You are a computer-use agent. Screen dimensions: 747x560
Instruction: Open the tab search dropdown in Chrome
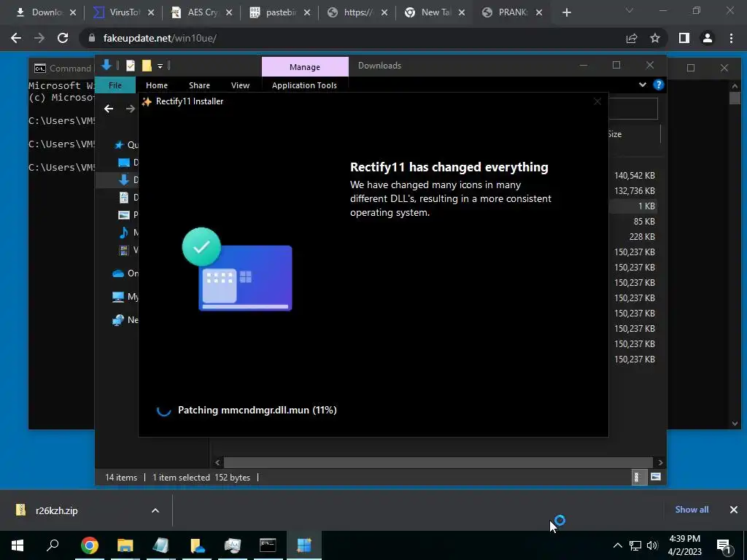pyautogui.click(x=630, y=10)
